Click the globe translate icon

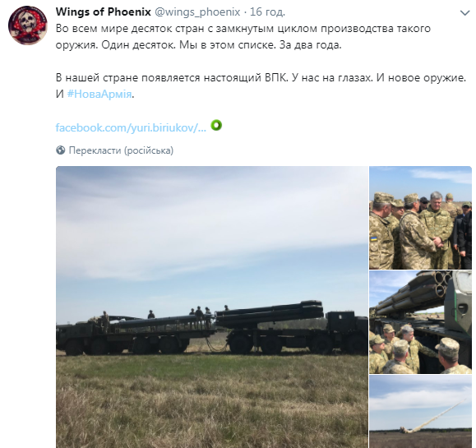coord(60,150)
